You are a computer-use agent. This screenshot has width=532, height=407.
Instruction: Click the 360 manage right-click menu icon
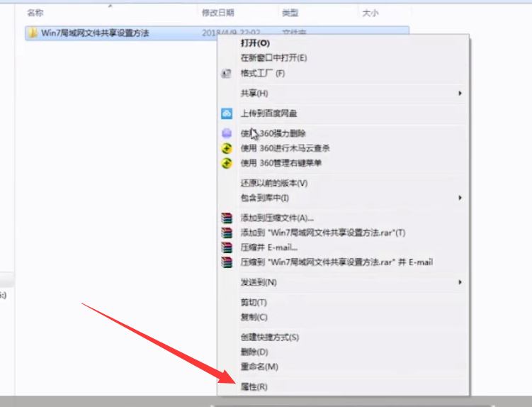click(227, 163)
